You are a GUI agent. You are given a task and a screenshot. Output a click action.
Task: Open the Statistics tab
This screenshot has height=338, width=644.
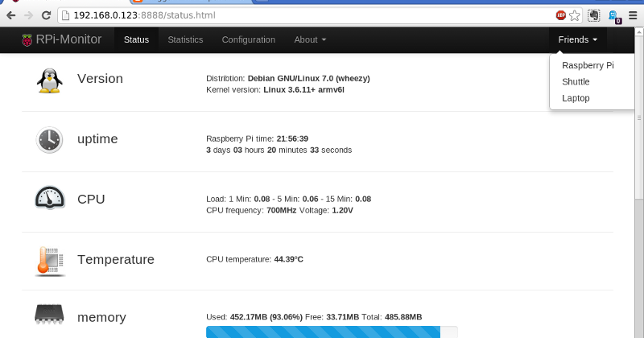point(185,40)
